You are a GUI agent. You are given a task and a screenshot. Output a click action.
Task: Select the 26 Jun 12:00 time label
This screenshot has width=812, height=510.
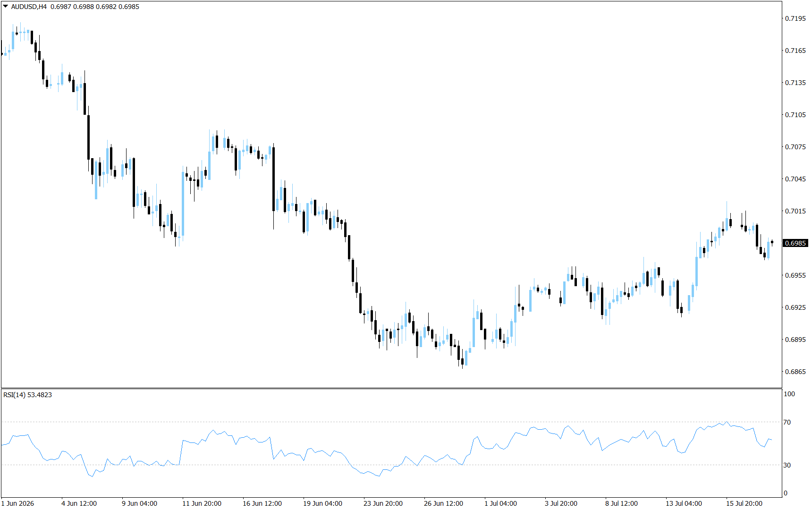coord(443,503)
